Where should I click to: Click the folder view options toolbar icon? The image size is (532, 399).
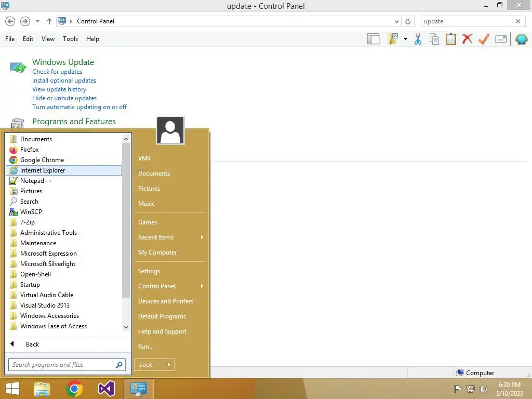tap(393, 38)
